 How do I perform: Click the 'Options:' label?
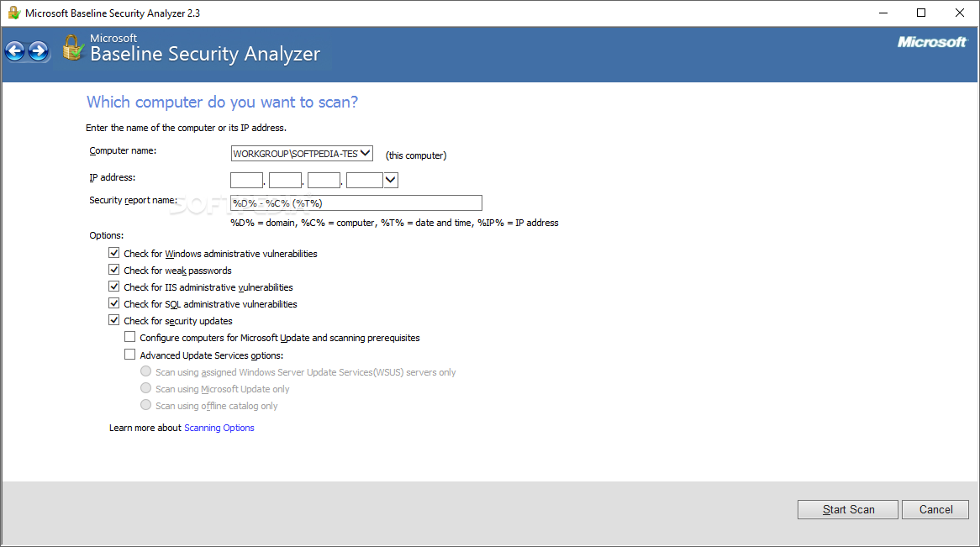pos(106,235)
